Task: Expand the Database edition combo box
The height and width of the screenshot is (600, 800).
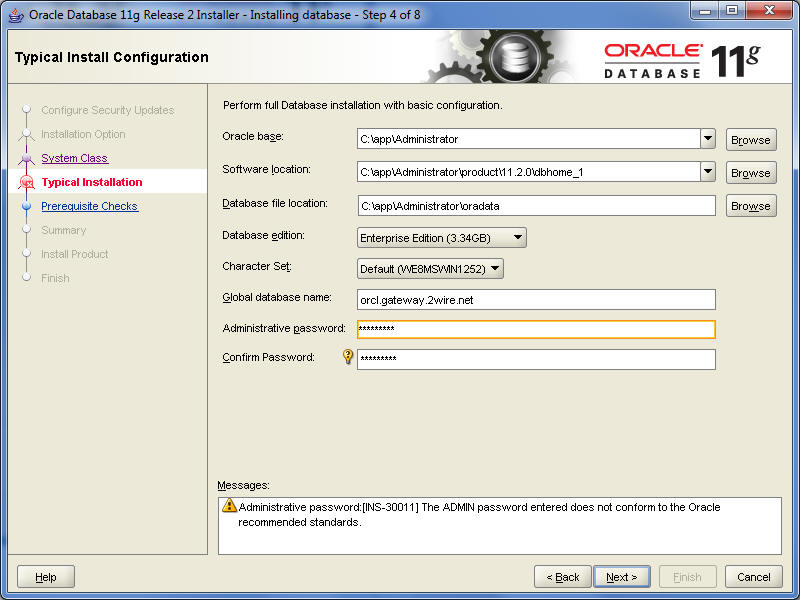Action: [x=442, y=238]
